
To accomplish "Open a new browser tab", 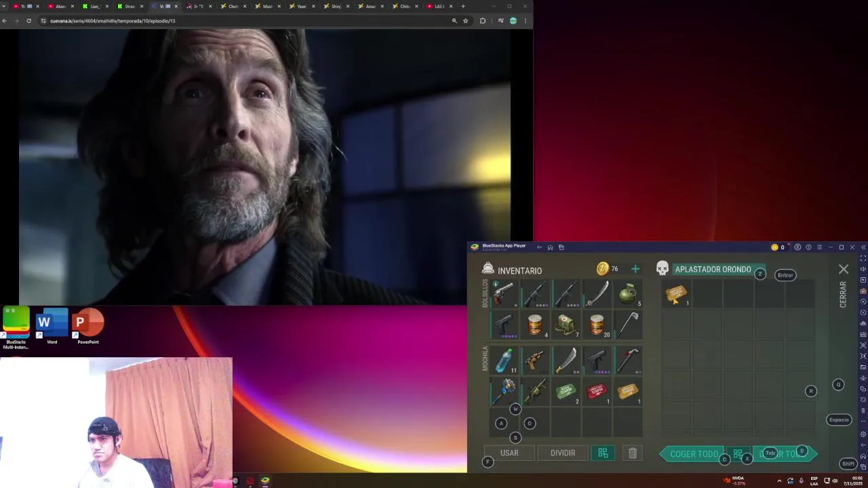I will coord(463,6).
